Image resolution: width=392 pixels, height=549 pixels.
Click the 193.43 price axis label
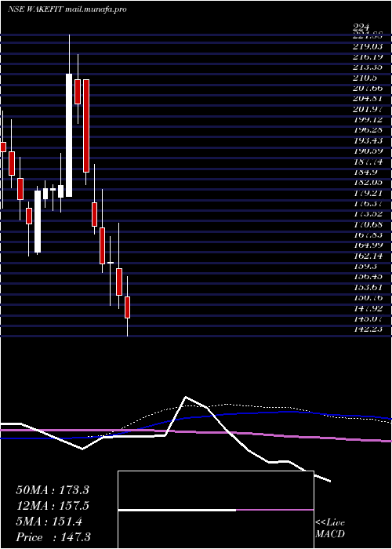click(x=368, y=140)
